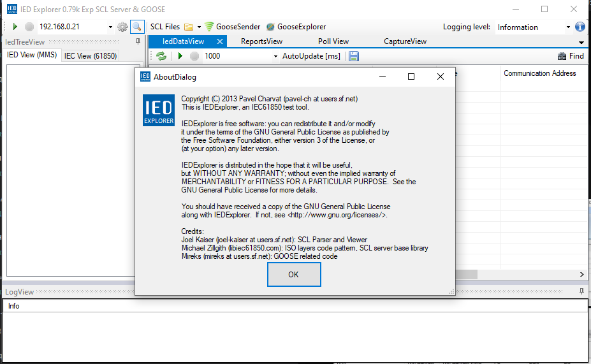Click AboutDialog title bar icon
This screenshot has height=364, width=591.
[145, 77]
